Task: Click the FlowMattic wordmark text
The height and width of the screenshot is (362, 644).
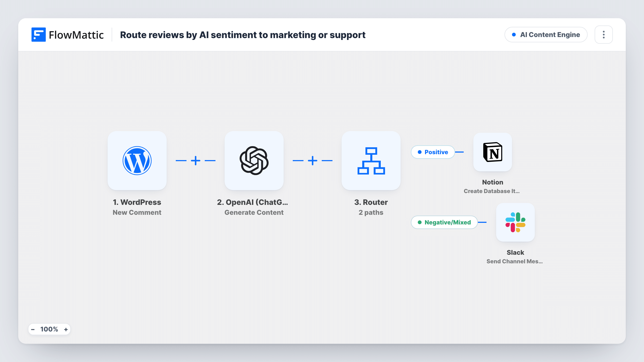Action: [x=76, y=35]
